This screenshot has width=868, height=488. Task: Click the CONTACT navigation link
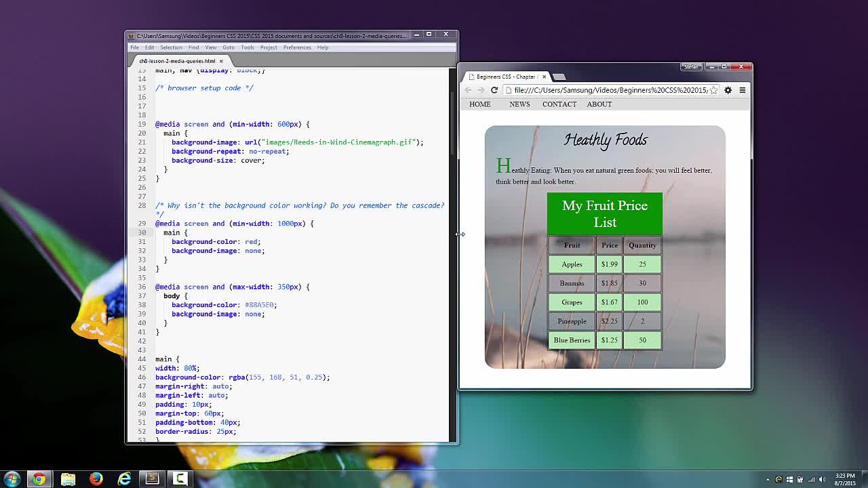click(x=559, y=104)
